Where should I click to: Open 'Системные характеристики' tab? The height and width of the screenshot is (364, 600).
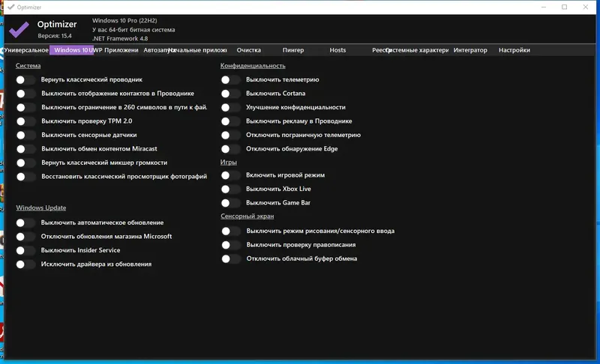point(419,50)
